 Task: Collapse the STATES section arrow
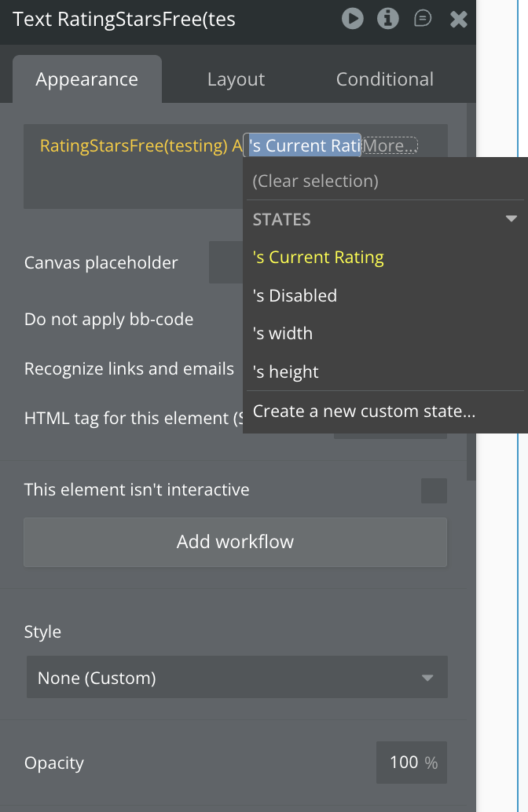(x=511, y=219)
